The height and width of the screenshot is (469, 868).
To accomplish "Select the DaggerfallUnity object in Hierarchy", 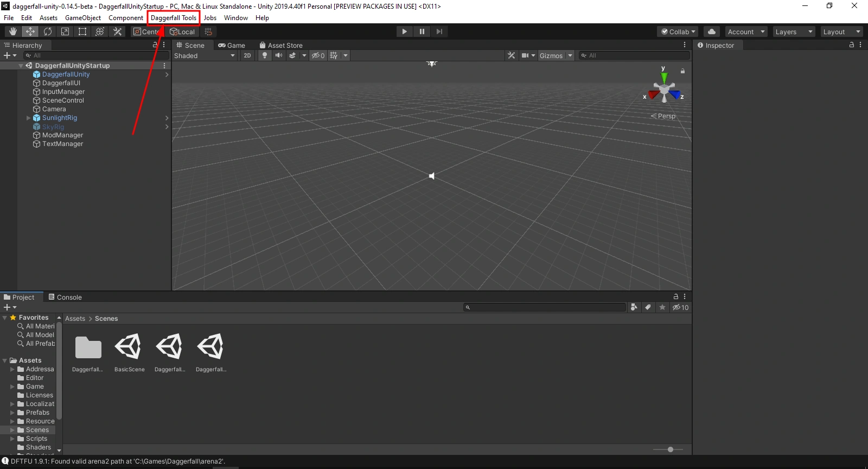I will click(66, 74).
